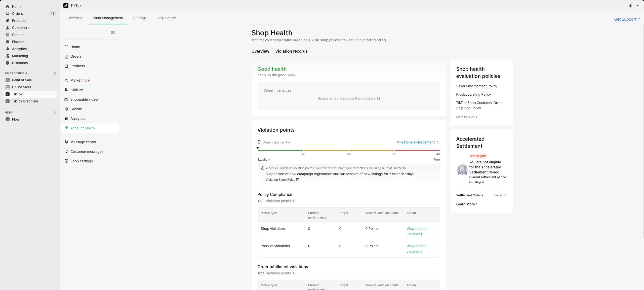Collapse the Shop Management side menu icon
The width and height of the screenshot is (644, 290).
pos(113,33)
